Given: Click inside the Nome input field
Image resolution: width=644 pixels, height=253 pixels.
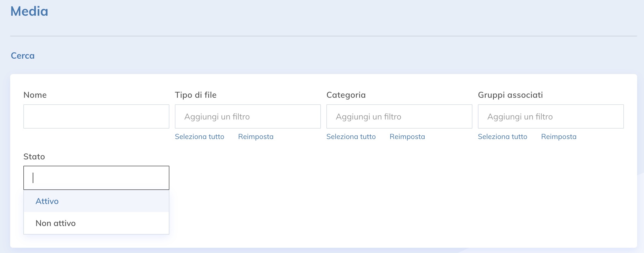Looking at the screenshot, I should (96, 116).
